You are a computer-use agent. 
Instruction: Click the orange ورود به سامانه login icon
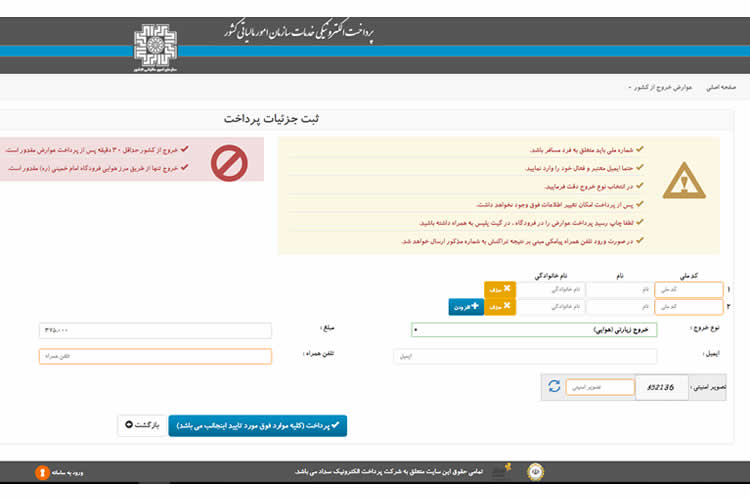tap(42, 472)
